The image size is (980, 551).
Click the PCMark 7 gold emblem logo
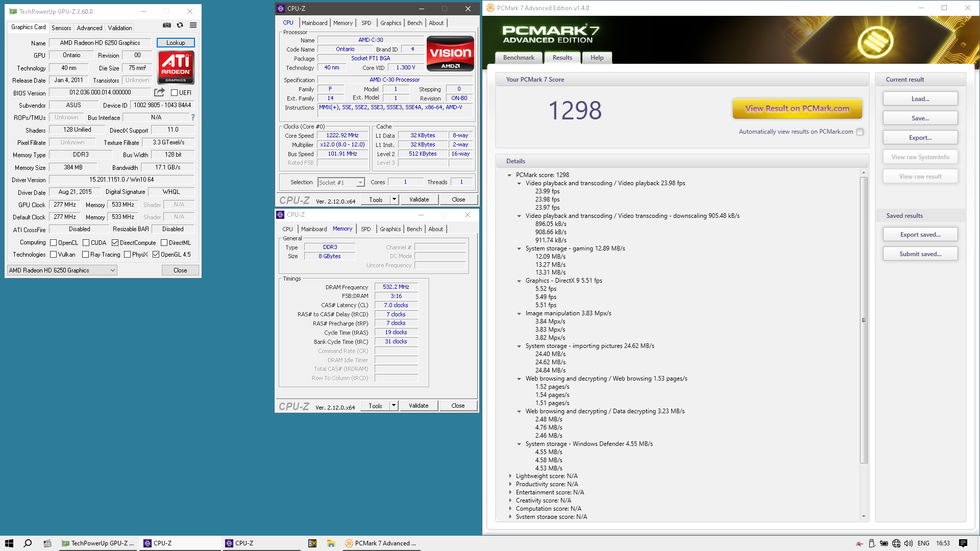(875, 41)
